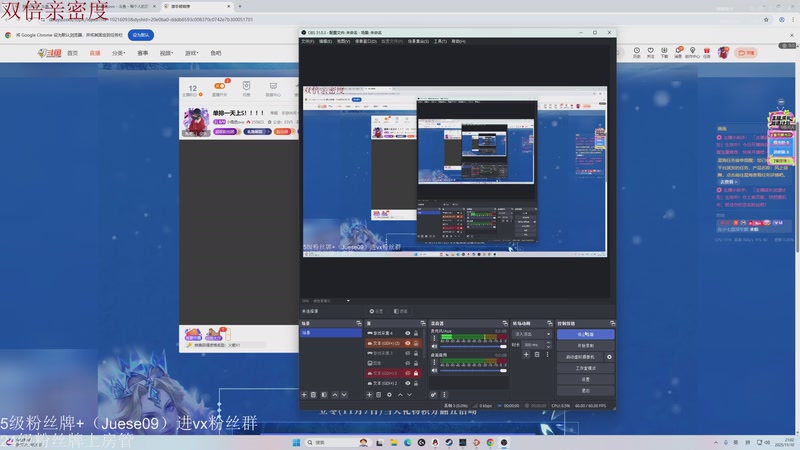Open transition properties three-dot menu

pos(547,355)
